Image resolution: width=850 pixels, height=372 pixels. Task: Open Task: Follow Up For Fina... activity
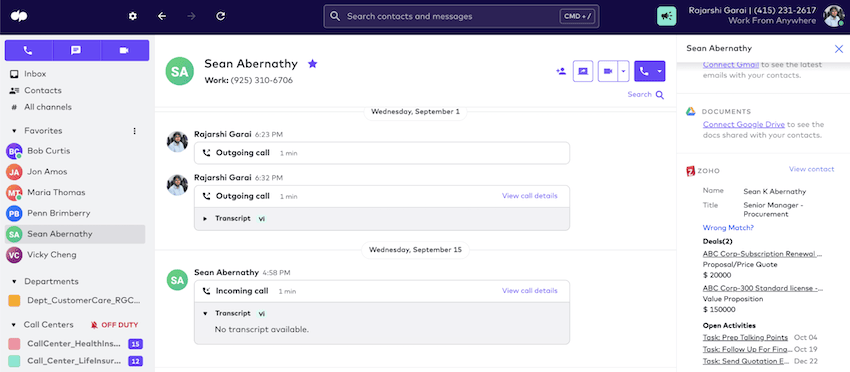748,349
